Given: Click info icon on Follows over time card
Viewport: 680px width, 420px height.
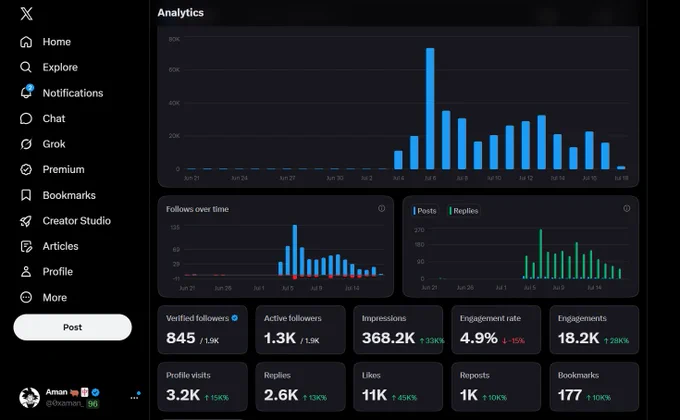Looking at the screenshot, I should [x=381, y=208].
